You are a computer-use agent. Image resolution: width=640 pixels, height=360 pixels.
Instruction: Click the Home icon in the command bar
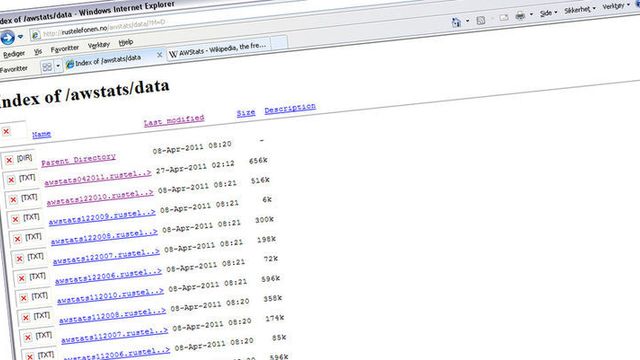click(x=456, y=22)
